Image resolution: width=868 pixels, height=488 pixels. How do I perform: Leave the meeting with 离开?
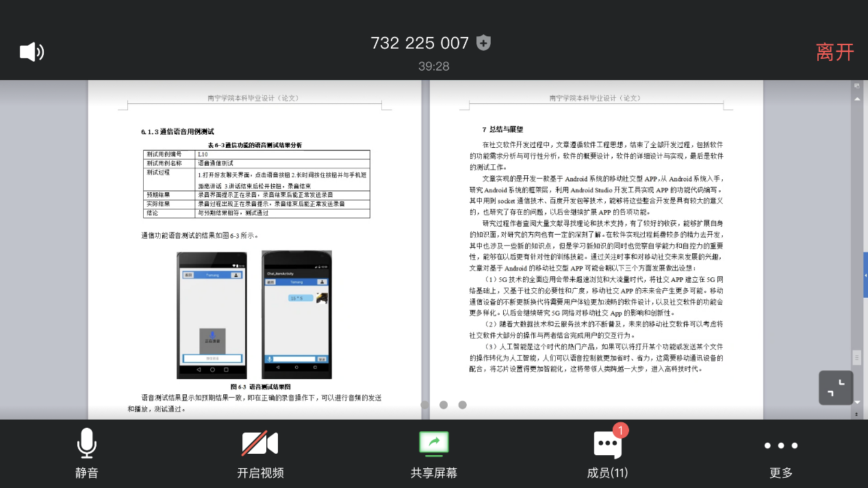tap(834, 52)
